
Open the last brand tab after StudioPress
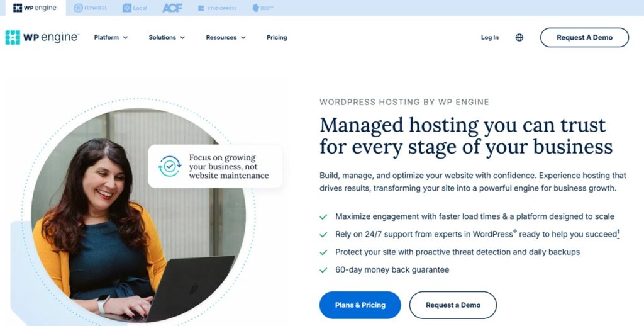[x=263, y=8]
